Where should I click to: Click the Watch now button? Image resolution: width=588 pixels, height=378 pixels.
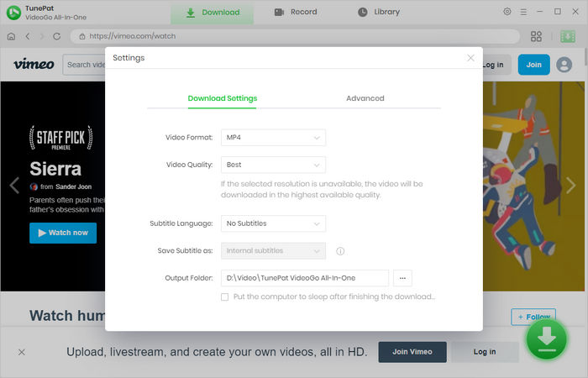pos(63,233)
